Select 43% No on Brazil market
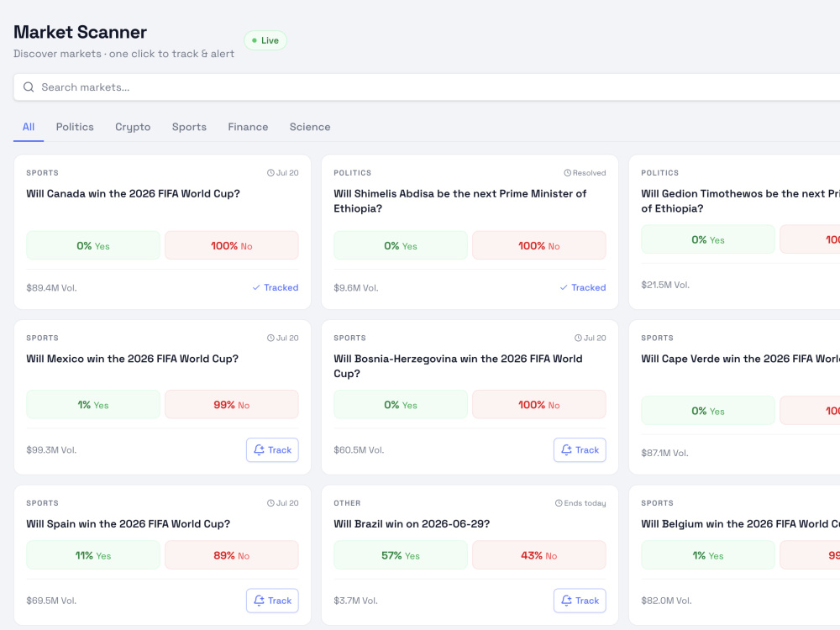This screenshot has height=630, width=840. 539,555
